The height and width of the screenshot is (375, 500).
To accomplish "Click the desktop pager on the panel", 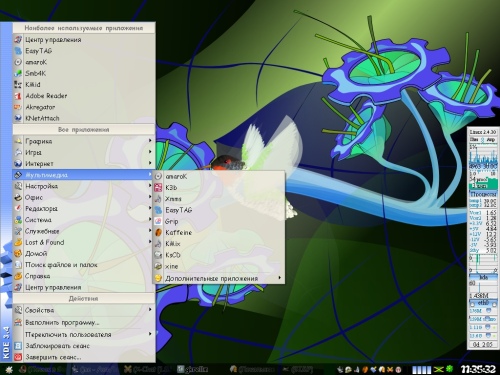I will pyautogui.click(x=422, y=369).
